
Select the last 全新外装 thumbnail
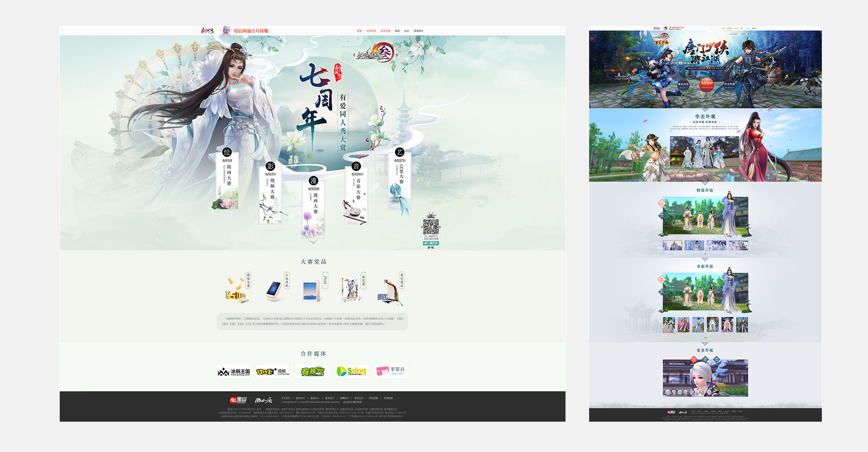(x=742, y=325)
